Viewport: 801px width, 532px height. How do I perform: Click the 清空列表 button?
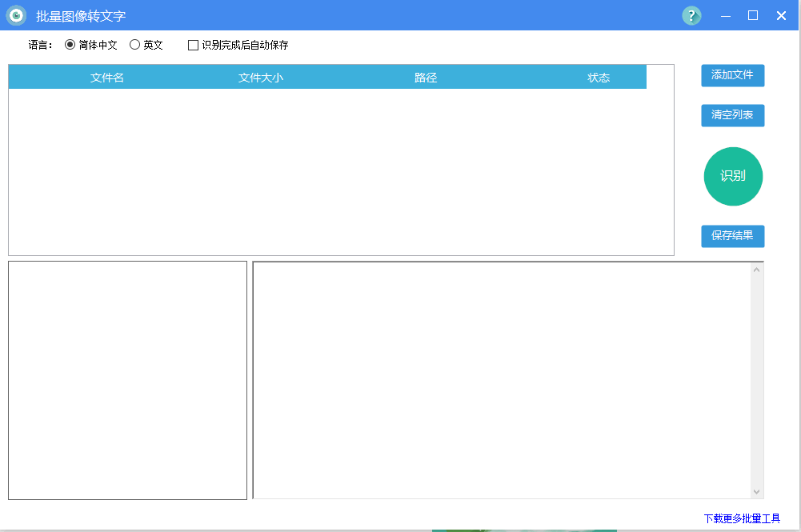coord(732,115)
